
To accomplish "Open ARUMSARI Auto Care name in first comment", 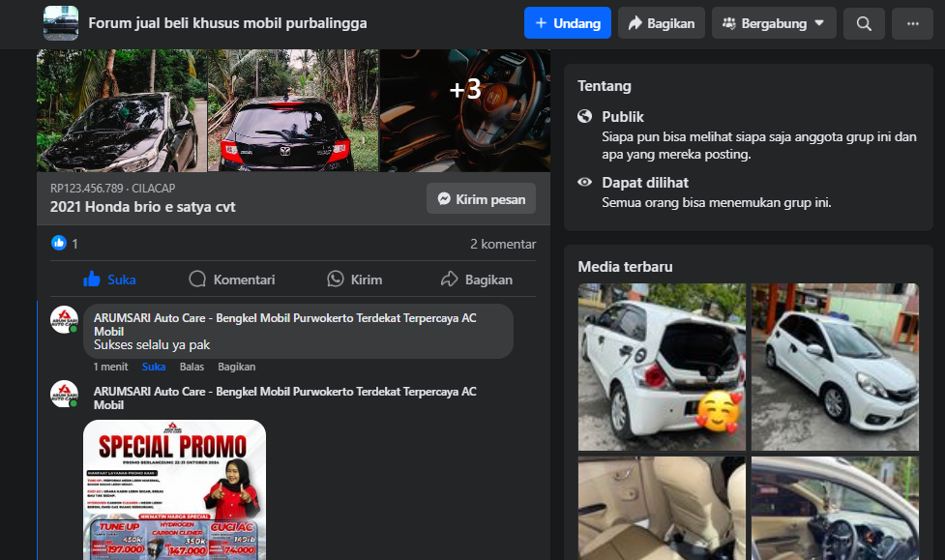I will [x=284, y=324].
